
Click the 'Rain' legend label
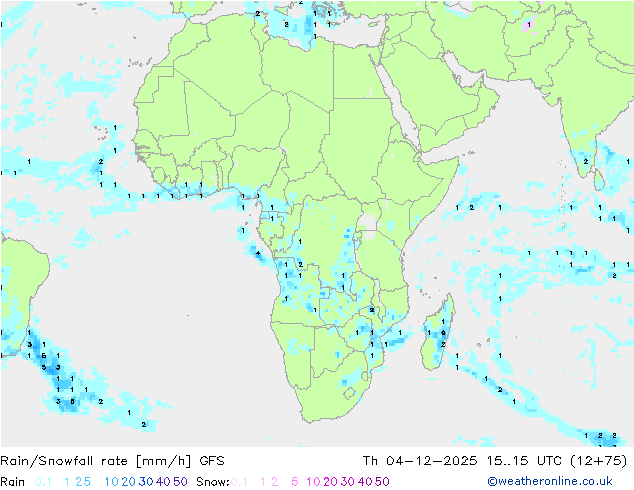[13, 482]
